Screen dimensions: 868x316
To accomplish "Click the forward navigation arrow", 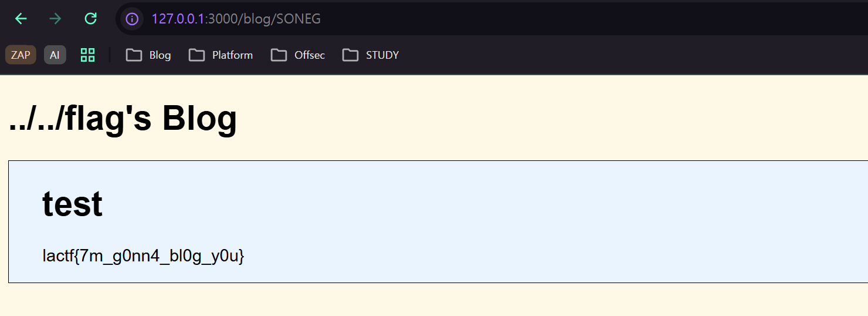I will [56, 19].
